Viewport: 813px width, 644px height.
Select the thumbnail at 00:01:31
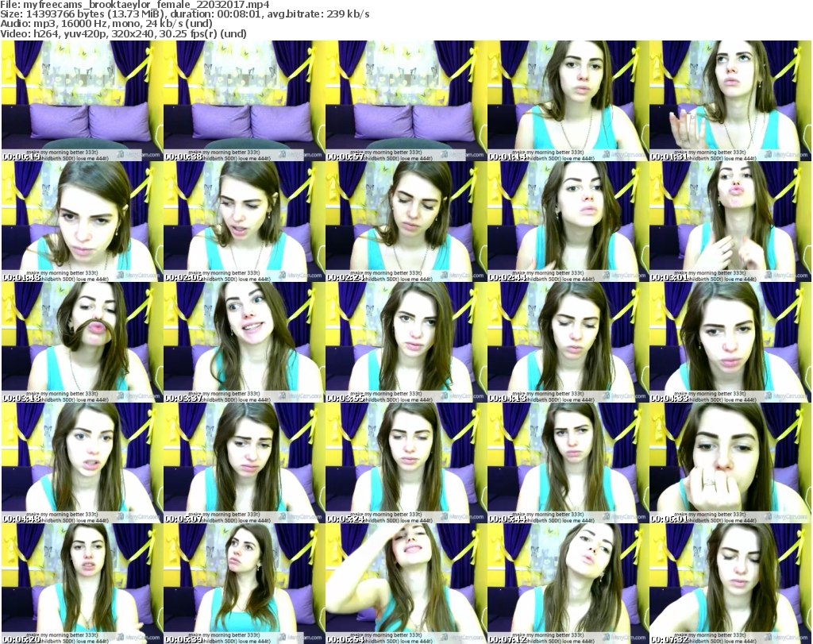click(730, 101)
